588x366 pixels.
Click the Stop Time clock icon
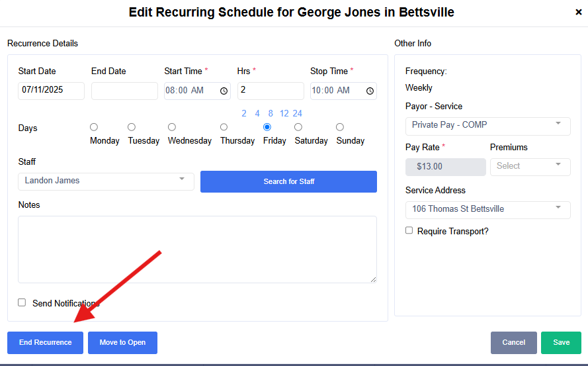[x=370, y=91]
